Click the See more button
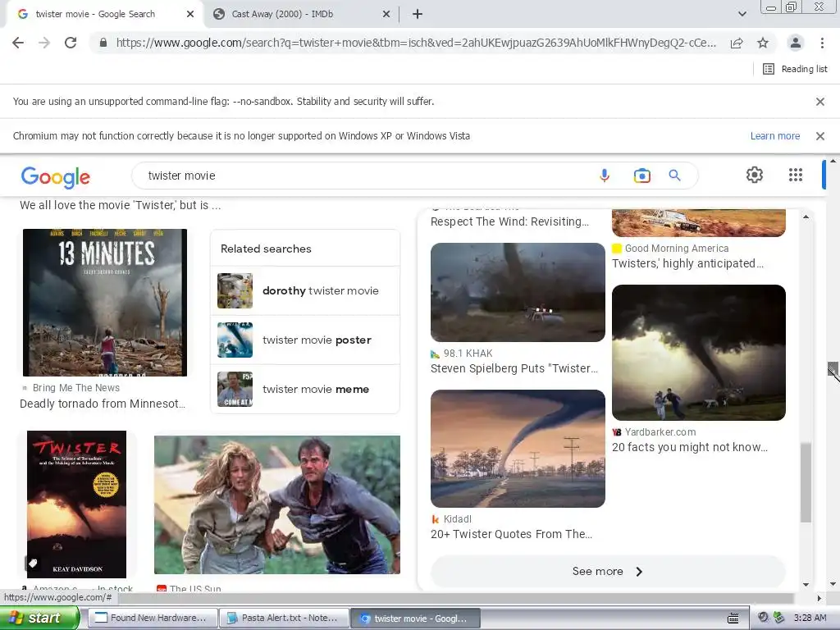Viewport: 840px width, 630px height. [x=608, y=572]
